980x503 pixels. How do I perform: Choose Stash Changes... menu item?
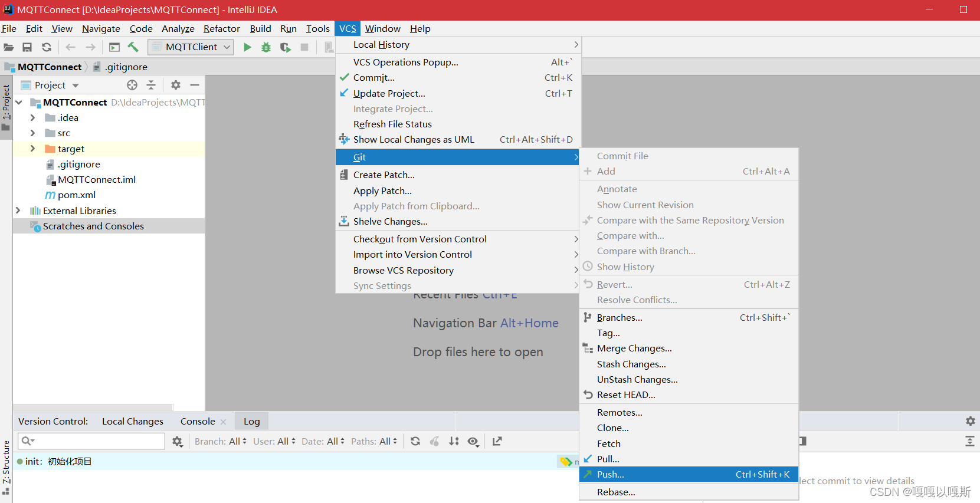click(x=689, y=364)
